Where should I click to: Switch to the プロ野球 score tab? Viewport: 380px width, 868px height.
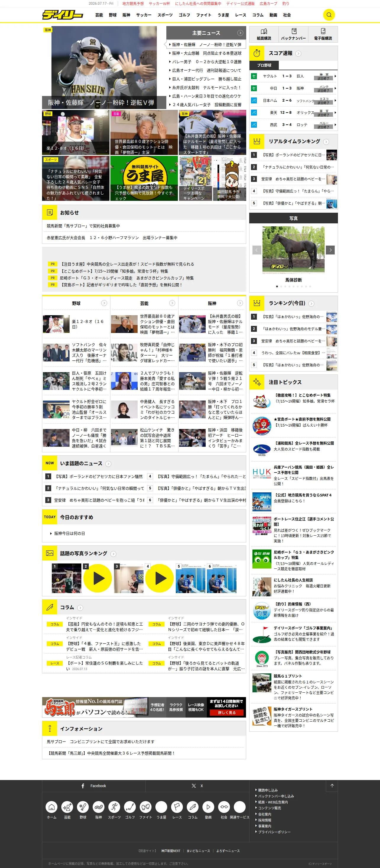tap(264, 65)
